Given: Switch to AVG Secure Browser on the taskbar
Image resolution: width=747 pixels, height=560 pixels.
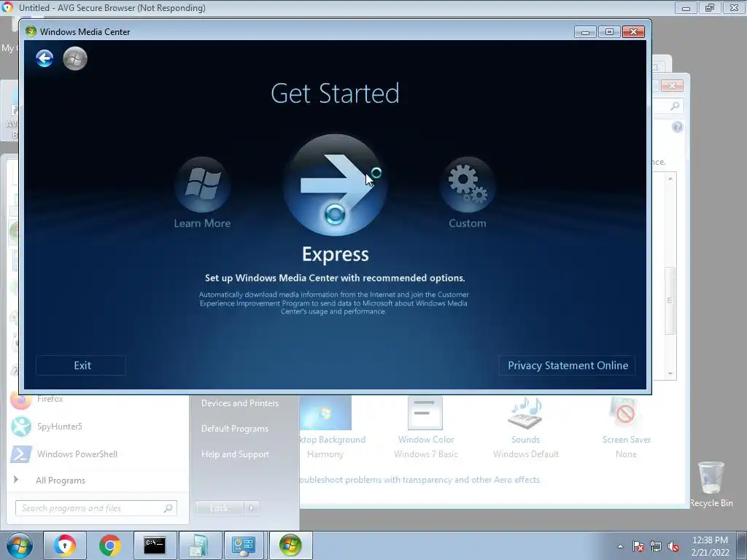Looking at the screenshot, I should (64, 545).
